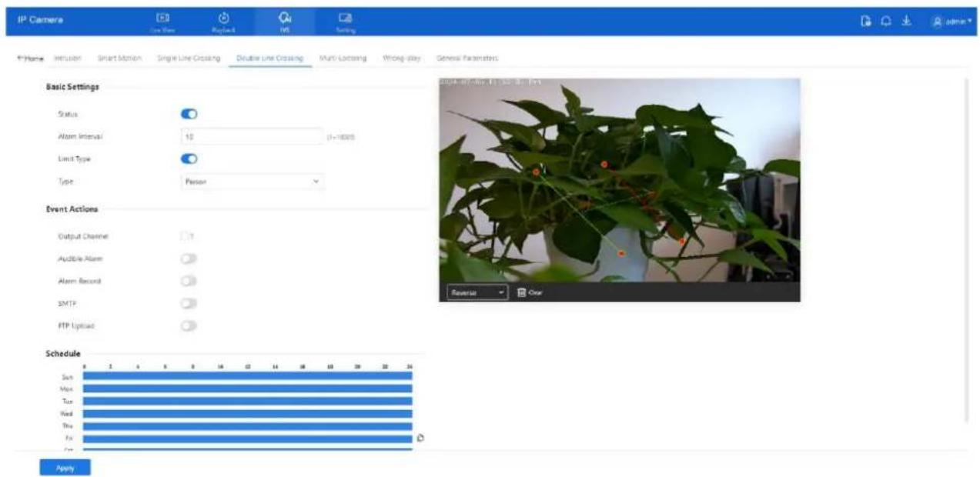The width and height of the screenshot is (980, 477).
Task: Open the IVS section
Action: [284, 22]
